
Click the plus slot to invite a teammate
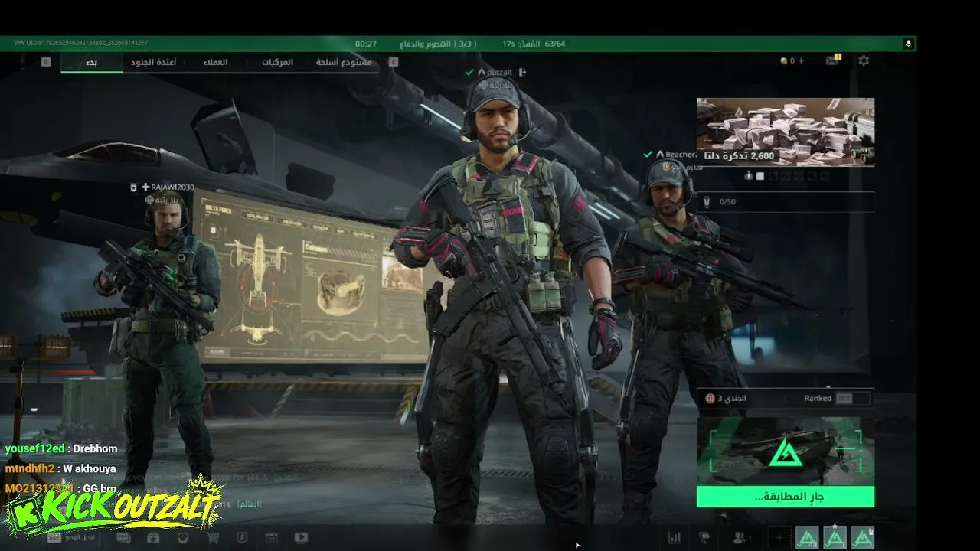coord(779,538)
